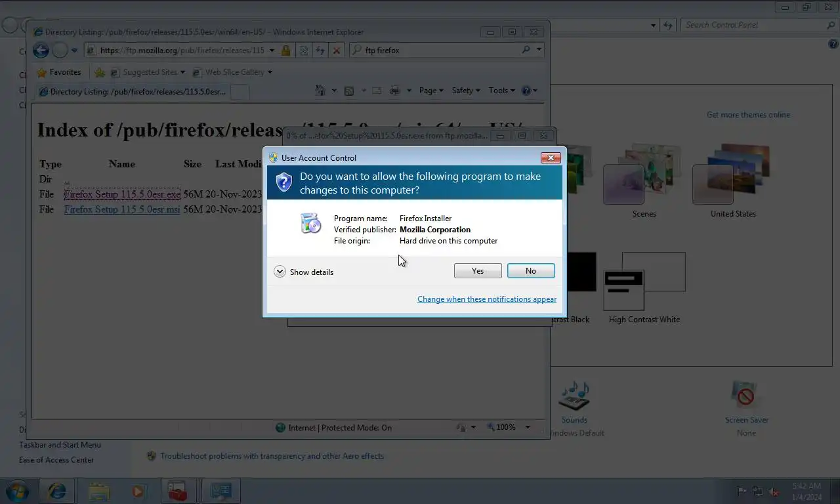Open the Safety menu in Internet Explorer
This screenshot has height=504, width=840.
pos(466,91)
